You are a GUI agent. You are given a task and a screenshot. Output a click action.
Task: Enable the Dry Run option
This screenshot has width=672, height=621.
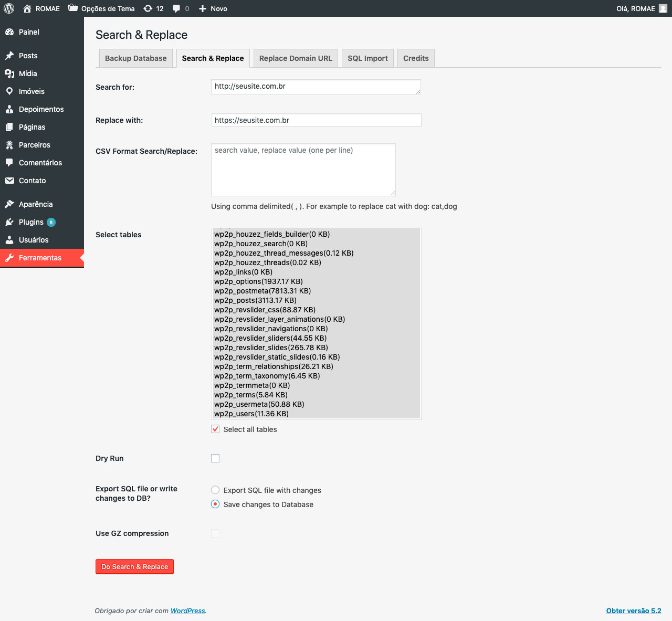(x=215, y=458)
